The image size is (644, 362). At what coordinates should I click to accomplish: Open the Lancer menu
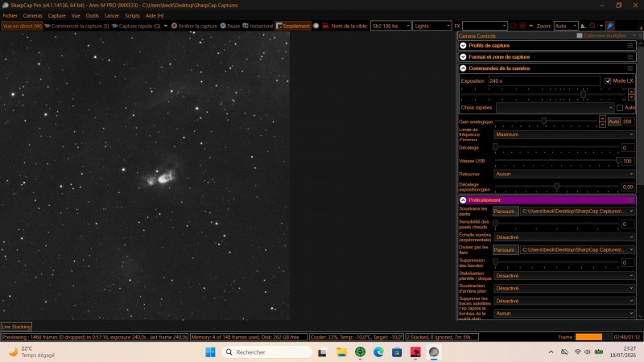point(111,15)
